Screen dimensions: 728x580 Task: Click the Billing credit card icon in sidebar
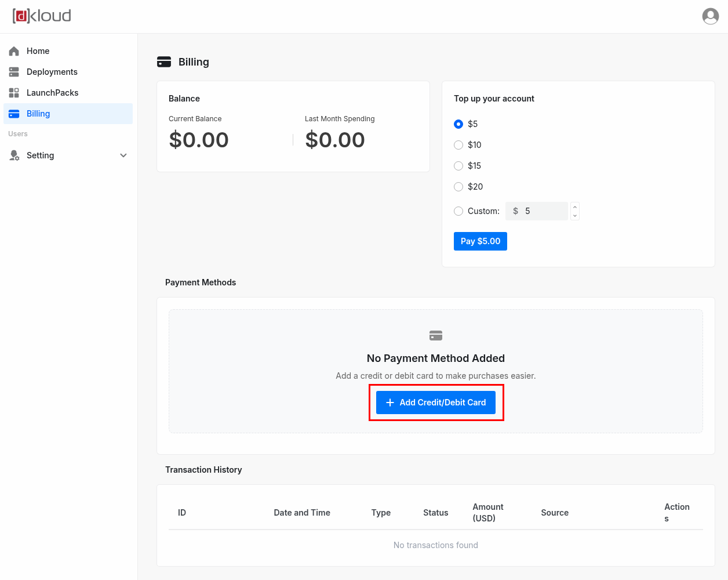tap(14, 114)
